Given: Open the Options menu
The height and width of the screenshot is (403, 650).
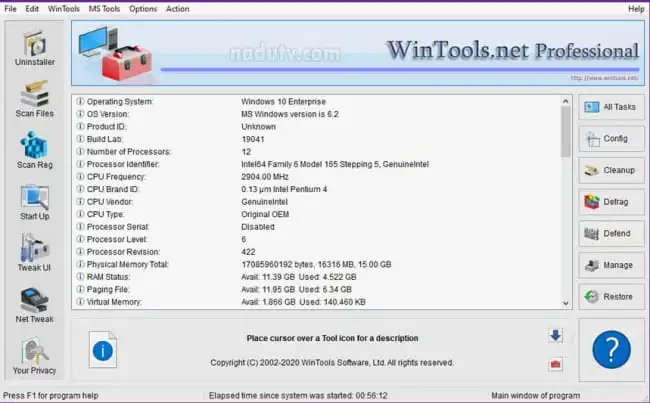Looking at the screenshot, I should [x=143, y=9].
